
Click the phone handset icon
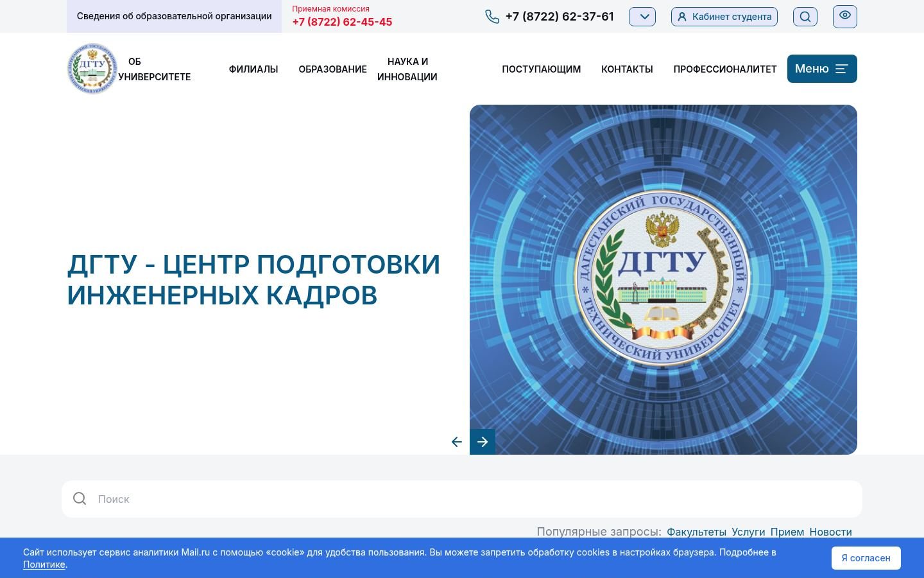[492, 17]
